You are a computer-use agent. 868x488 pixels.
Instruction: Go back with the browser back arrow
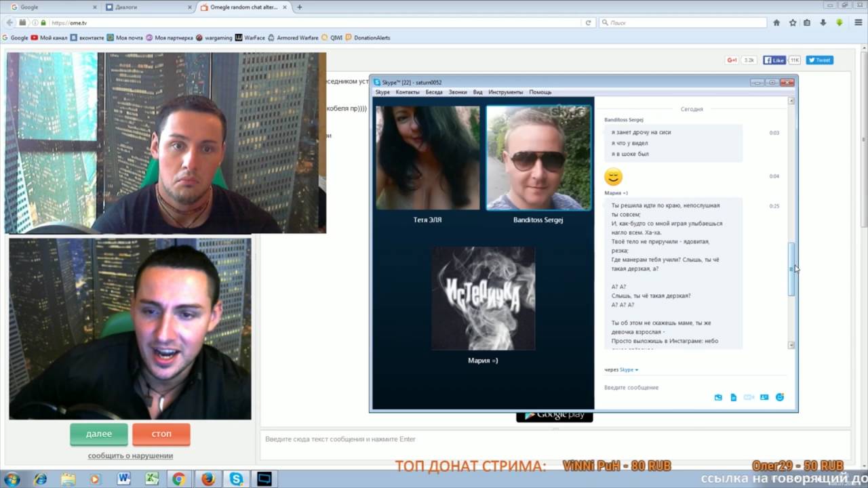[x=9, y=22]
